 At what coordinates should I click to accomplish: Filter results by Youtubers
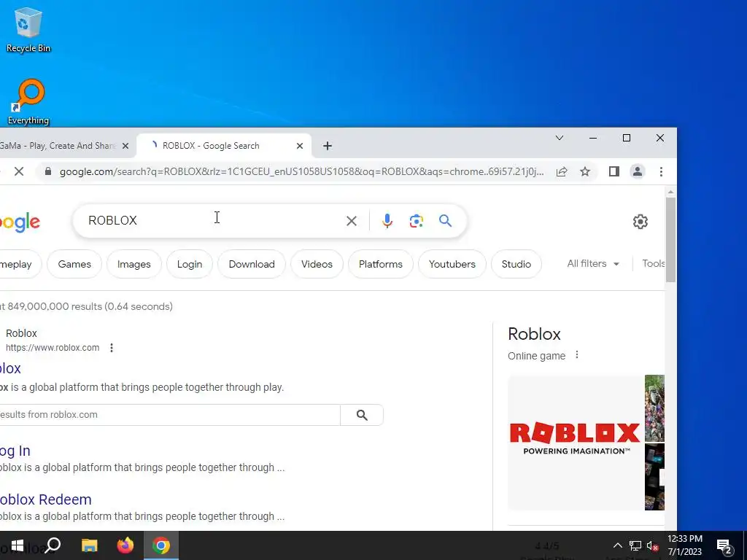point(452,264)
